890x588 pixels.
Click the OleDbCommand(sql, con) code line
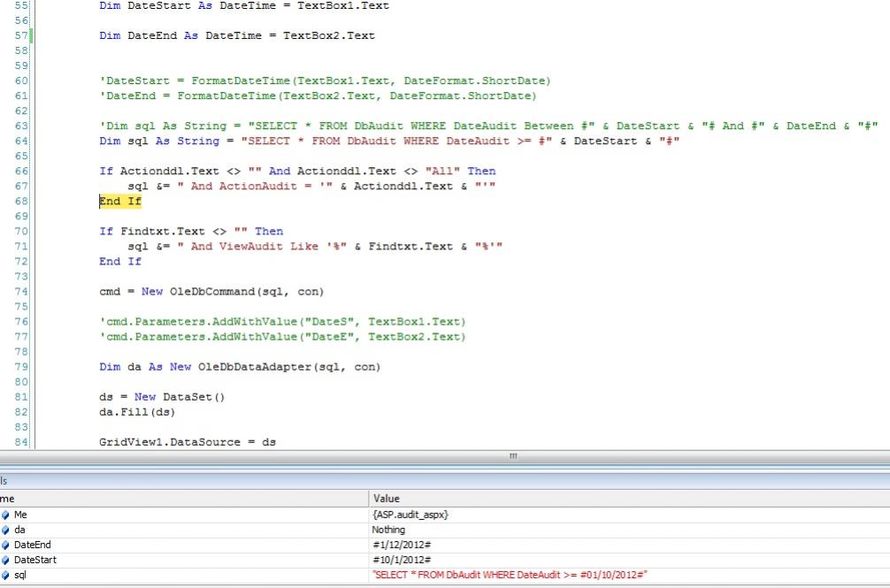pos(211,292)
